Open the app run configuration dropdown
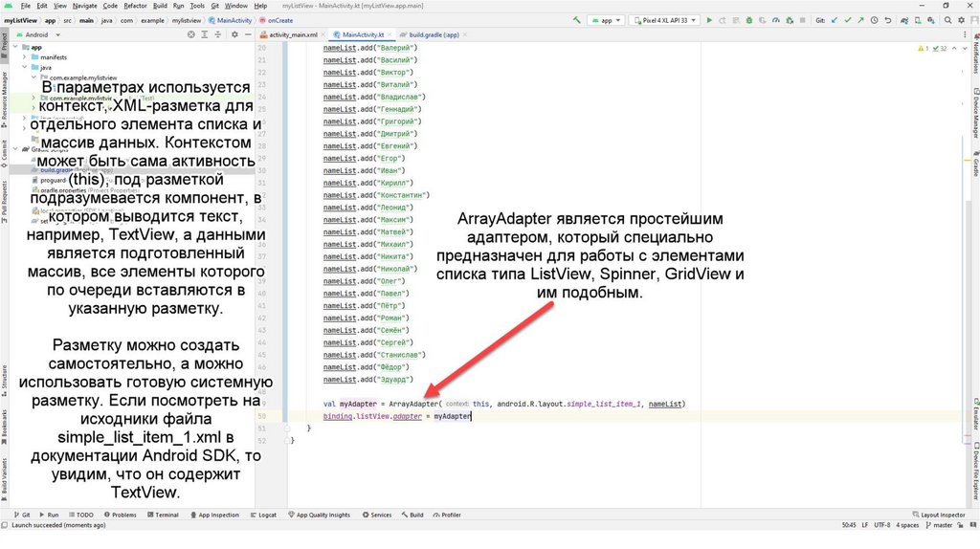 [x=603, y=19]
